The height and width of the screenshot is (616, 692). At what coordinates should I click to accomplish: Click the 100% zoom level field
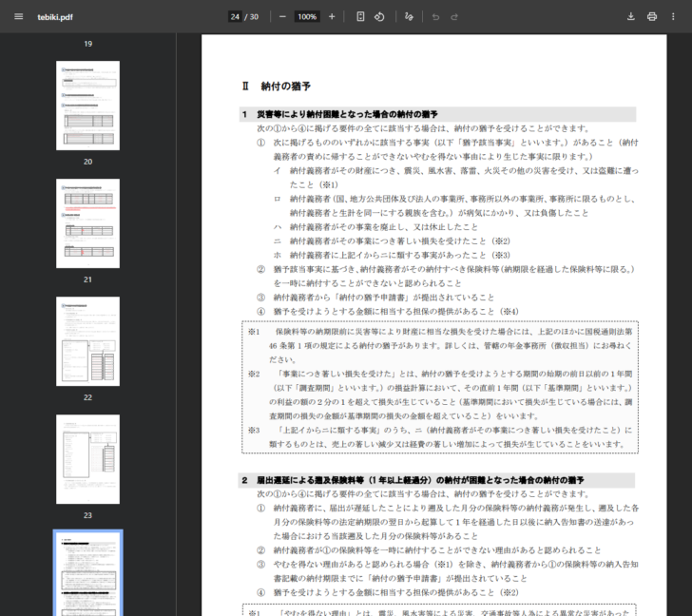(307, 17)
